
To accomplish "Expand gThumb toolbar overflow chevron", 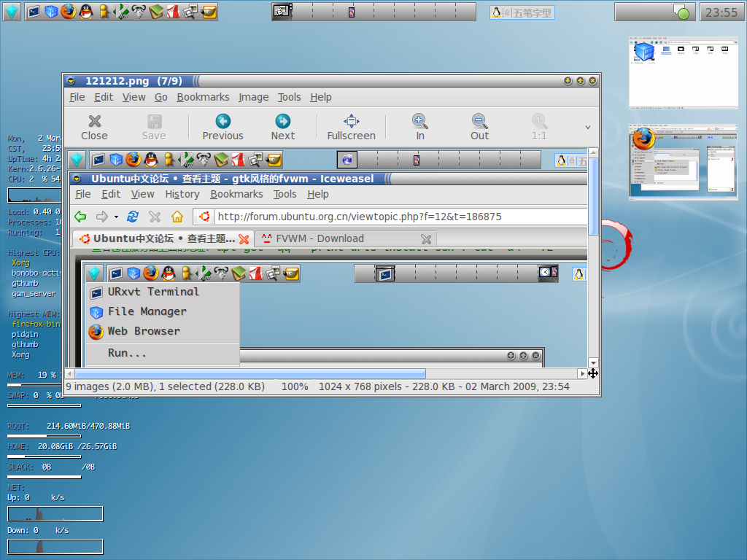I will pos(588,127).
